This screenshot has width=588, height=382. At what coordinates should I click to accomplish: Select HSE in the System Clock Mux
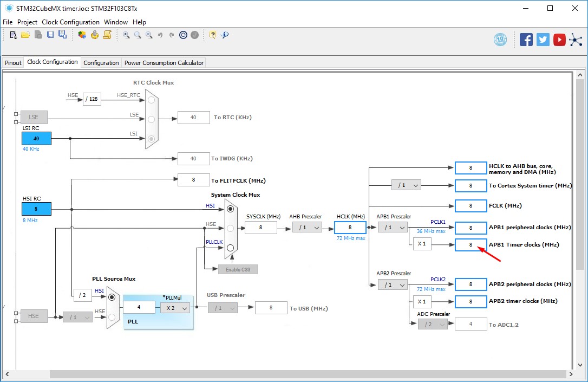pos(230,228)
